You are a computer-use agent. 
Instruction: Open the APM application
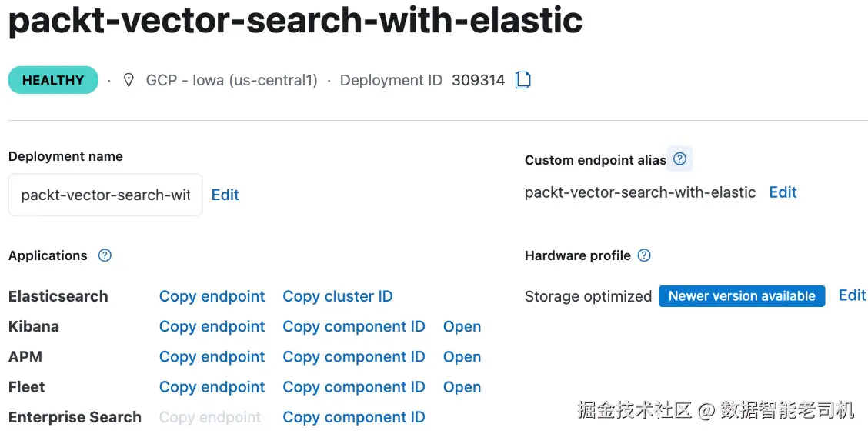coord(462,357)
